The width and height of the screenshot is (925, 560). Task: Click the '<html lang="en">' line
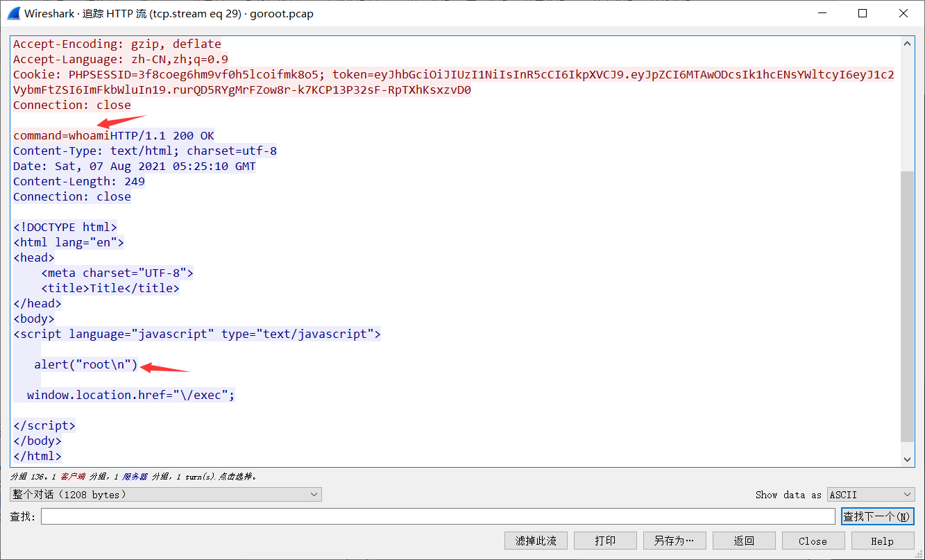pos(69,242)
